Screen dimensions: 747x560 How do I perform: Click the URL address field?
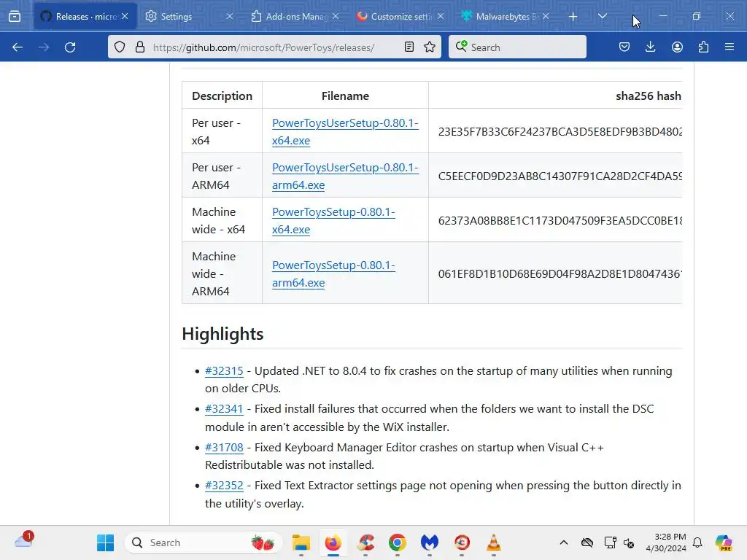coord(274,47)
